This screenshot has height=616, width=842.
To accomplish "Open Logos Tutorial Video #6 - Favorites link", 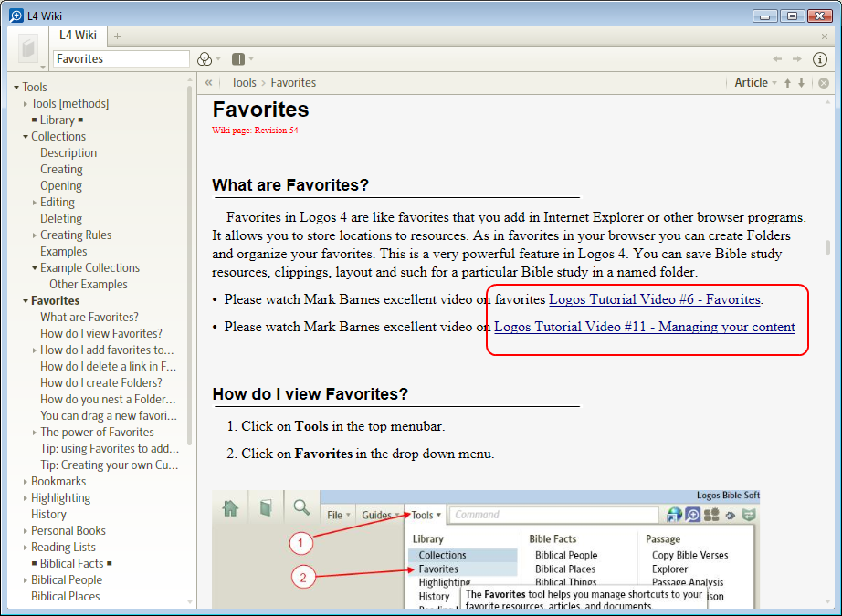I will [654, 299].
